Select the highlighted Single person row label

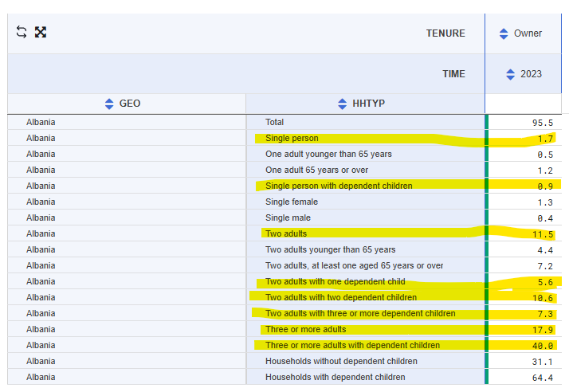pos(292,139)
